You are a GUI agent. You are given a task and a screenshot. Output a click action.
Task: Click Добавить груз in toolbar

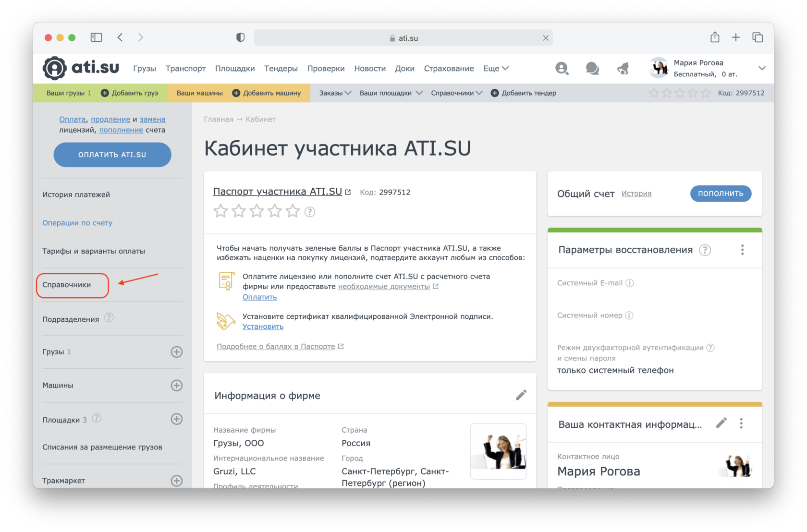click(129, 93)
